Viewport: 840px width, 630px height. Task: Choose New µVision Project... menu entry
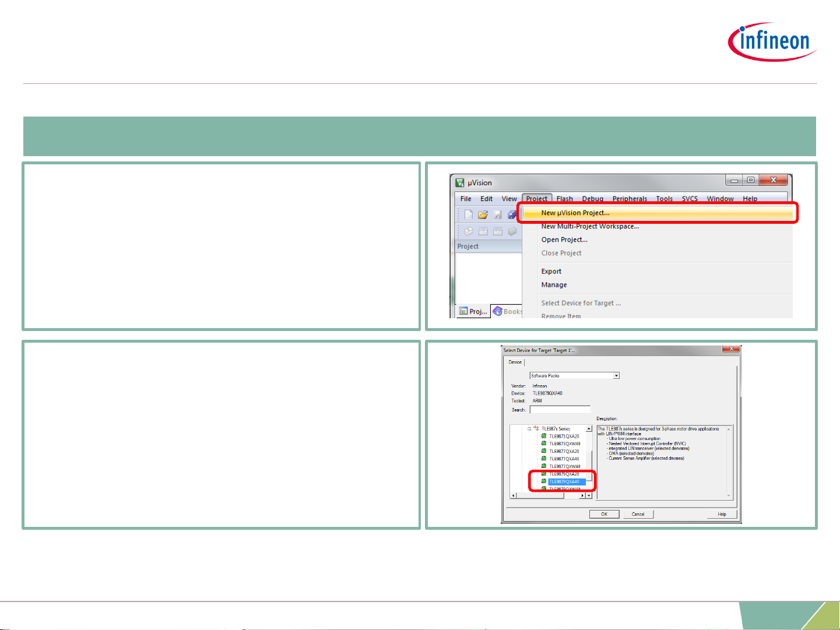tap(658, 213)
